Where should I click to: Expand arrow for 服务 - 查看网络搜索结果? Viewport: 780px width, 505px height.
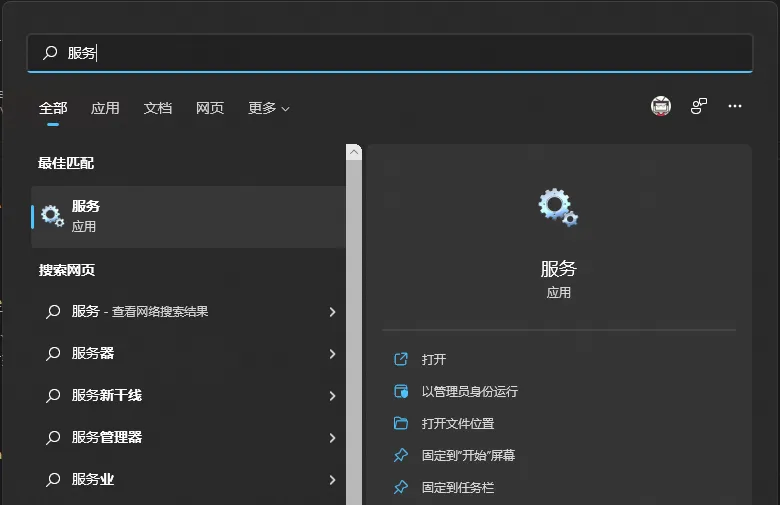(332, 312)
